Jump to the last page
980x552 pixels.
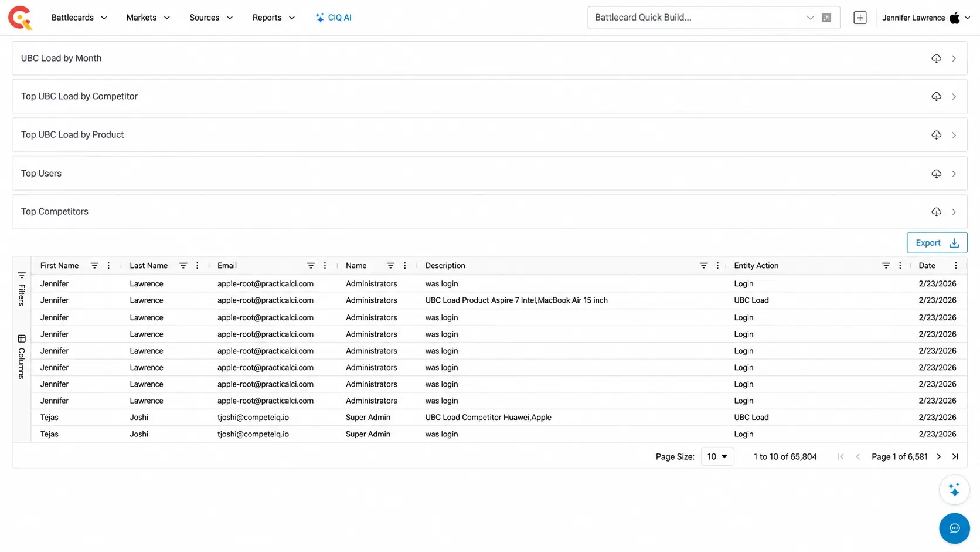tap(955, 457)
